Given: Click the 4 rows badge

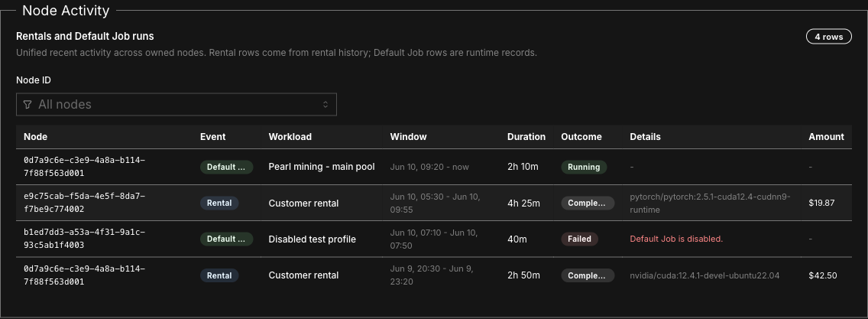Looking at the screenshot, I should 829,37.
